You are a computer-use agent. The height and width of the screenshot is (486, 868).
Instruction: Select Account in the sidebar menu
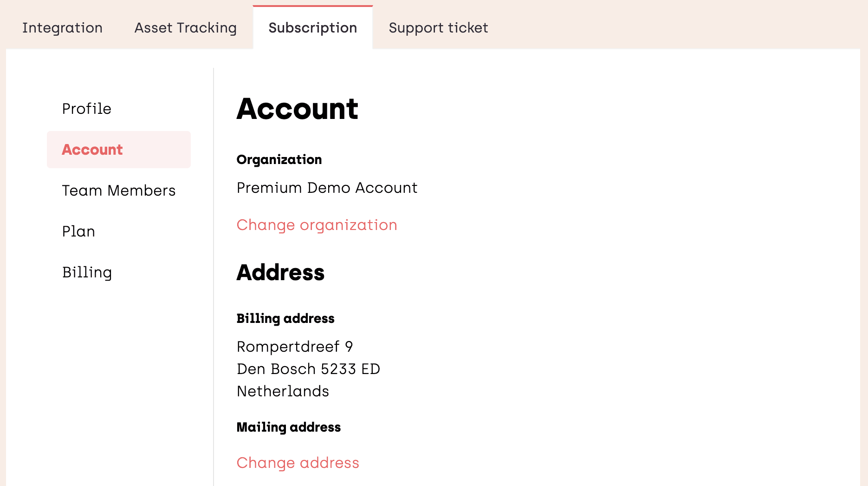92,150
